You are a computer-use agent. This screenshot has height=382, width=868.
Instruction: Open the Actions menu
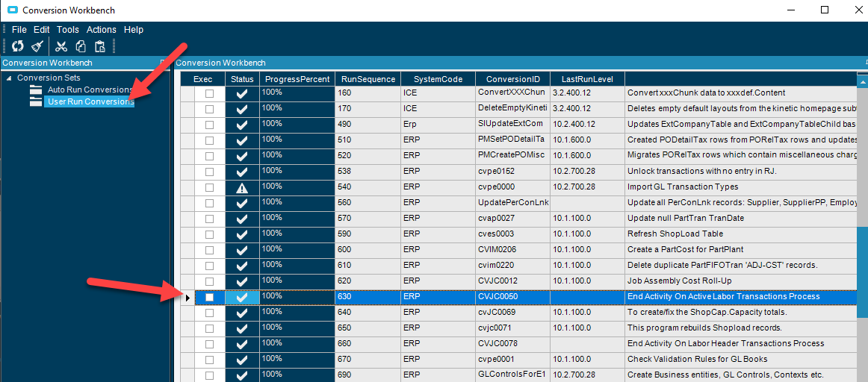pyautogui.click(x=102, y=29)
